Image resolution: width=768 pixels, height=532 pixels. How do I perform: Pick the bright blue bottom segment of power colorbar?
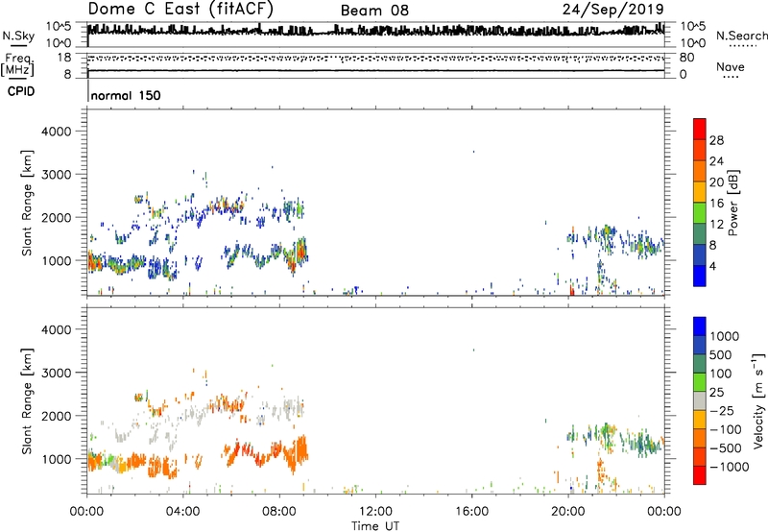click(x=700, y=276)
